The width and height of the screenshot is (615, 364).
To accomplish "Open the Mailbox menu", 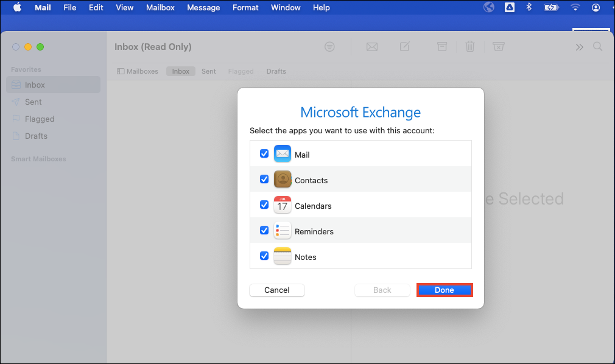I will tap(161, 7).
